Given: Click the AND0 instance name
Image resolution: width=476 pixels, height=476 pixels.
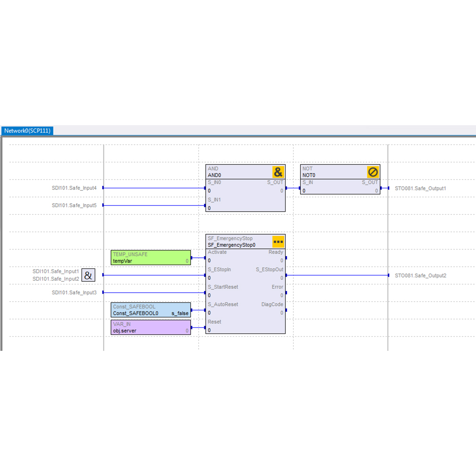Looking at the screenshot, I should (x=214, y=175).
